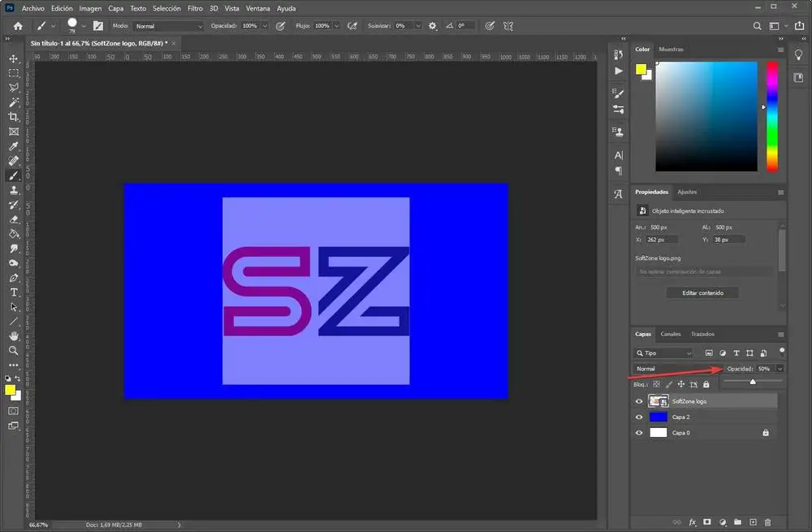The width and height of the screenshot is (812, 532).
Task: Select the Smudge tool
Action: click(x=14, y=249)
